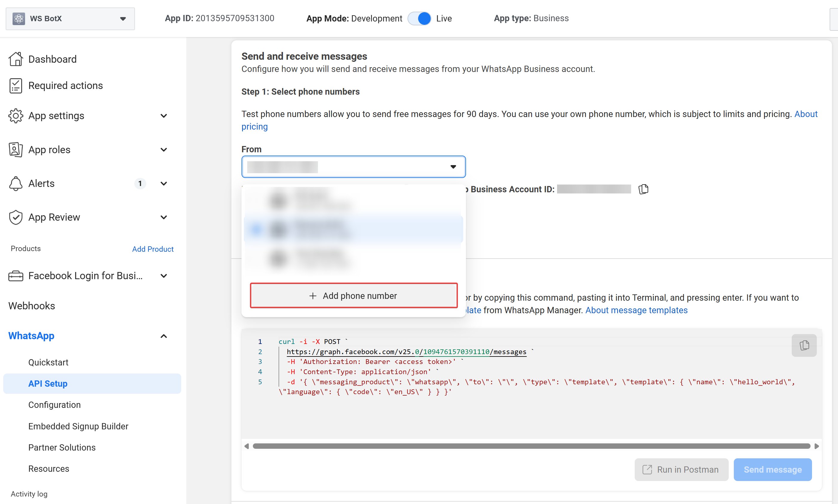
Task: Click the Alerts bell icon
Action: [16, 183]
